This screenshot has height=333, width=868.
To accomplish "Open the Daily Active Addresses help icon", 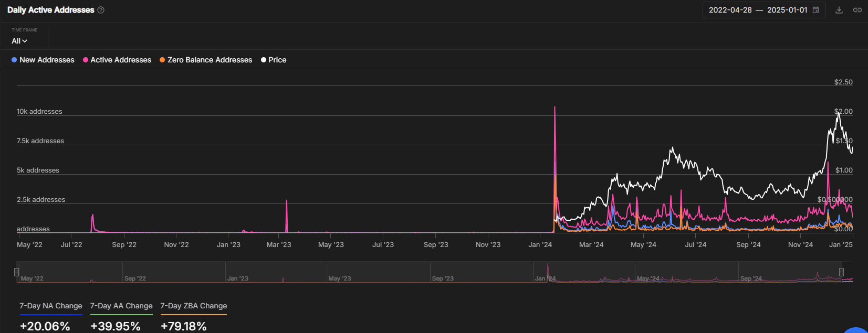I will pos(101,10).
